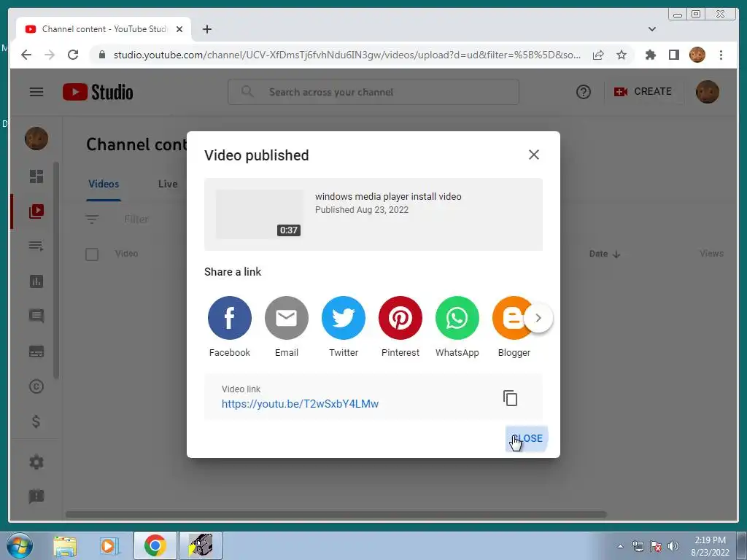Open Analytics in sidebar
Viewport: 747px width, 560px height.
[x=36, y=281]
